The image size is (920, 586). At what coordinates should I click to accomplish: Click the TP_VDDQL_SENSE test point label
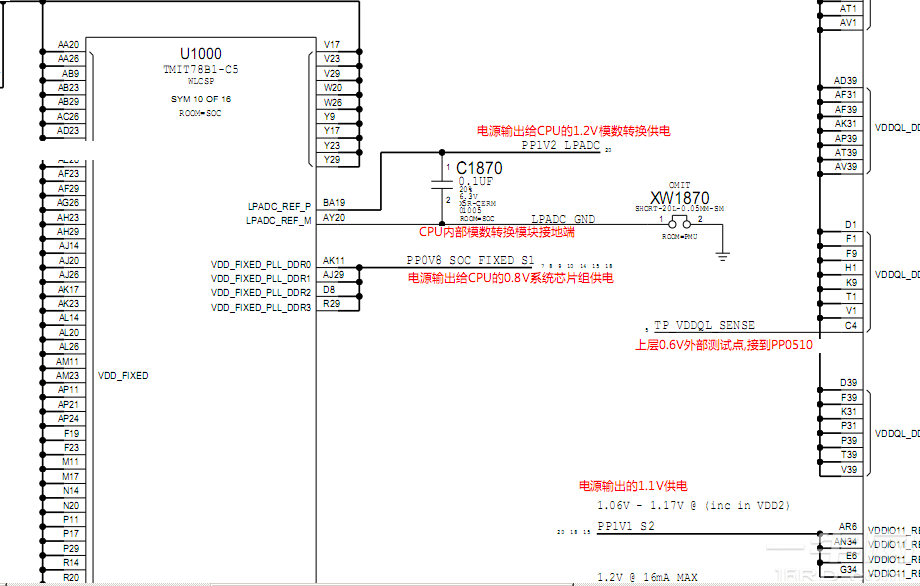705,326
